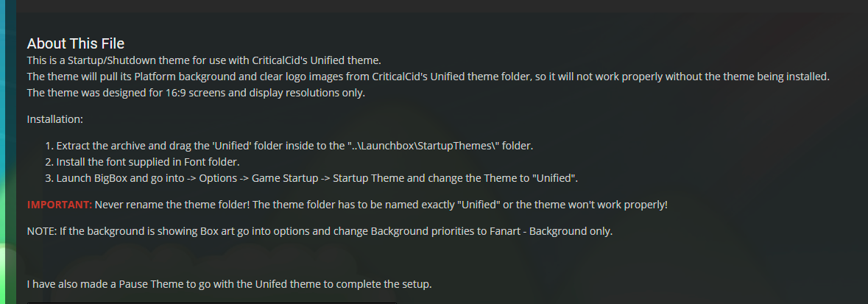Click the '16:9 screens' sentence
The height and width of the screenshot is (304, 868).
tap(196, 93)
